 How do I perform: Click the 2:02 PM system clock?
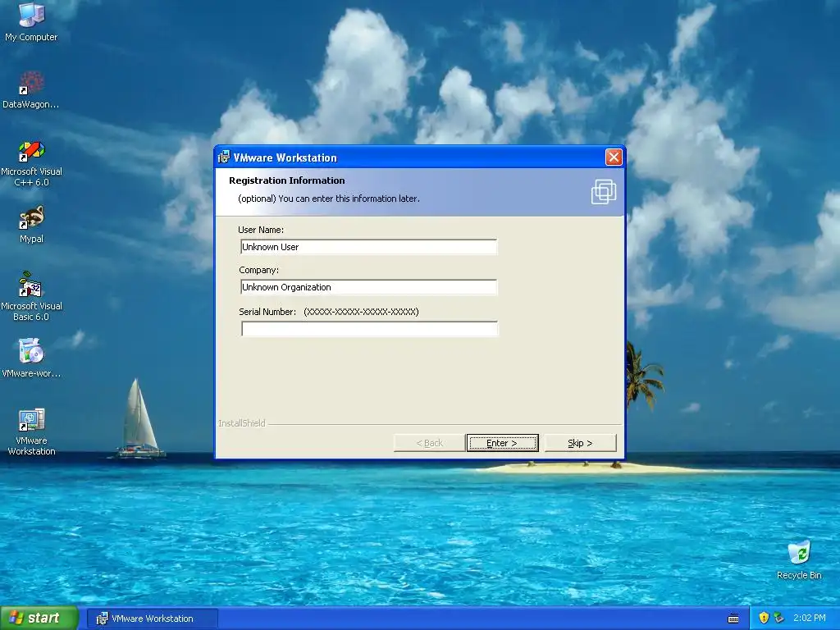809,618
